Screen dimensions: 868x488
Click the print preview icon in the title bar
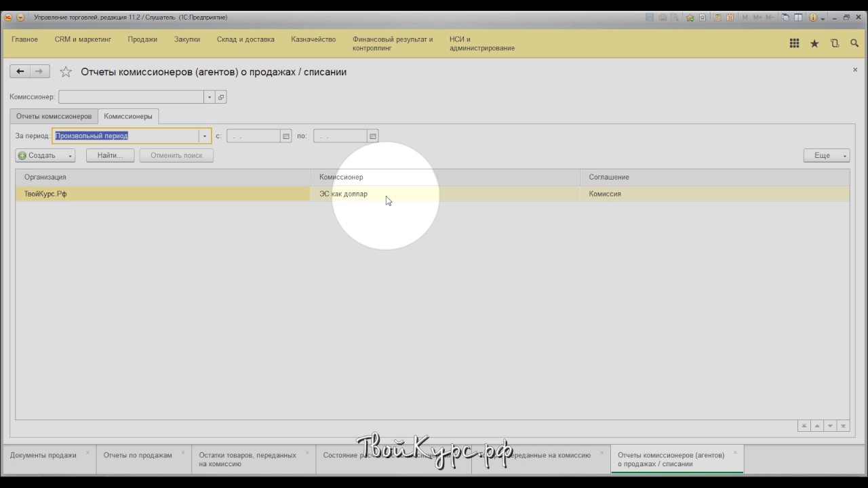point(675,18)
